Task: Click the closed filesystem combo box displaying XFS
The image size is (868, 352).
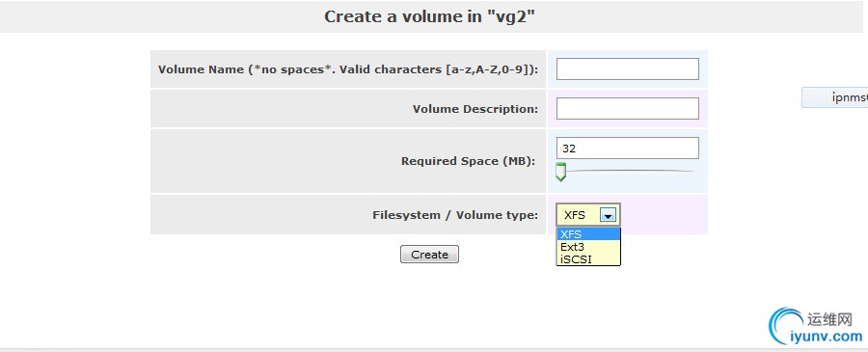Action: 588,215
